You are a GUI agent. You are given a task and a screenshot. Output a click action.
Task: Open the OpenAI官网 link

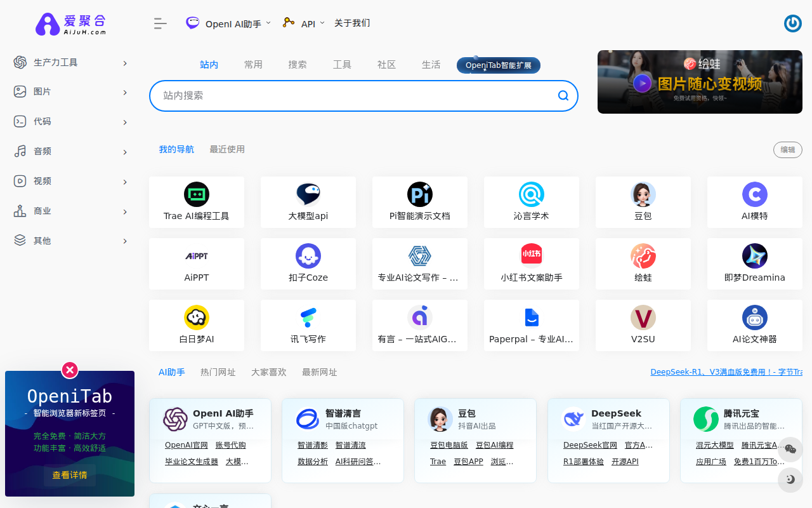pyautogui.click(x=187, y=445)
